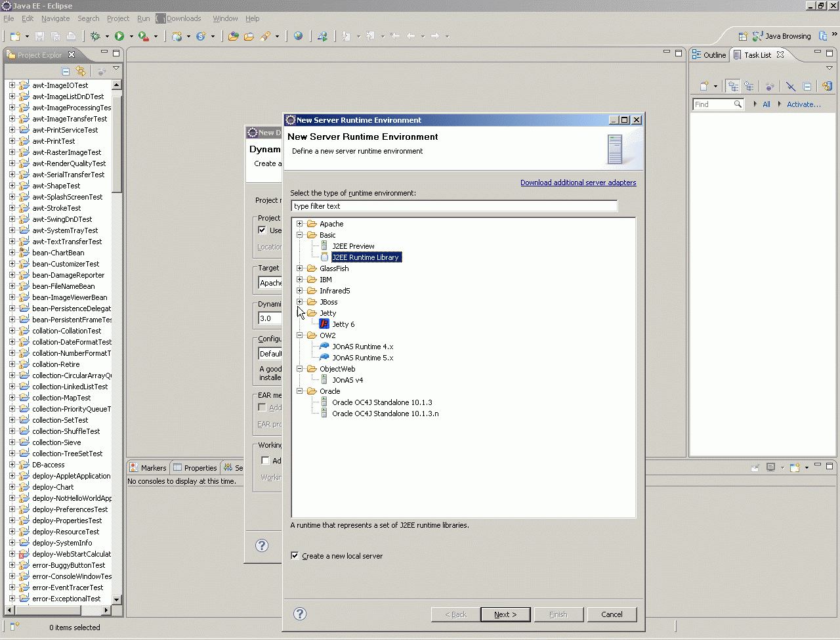Click the Open Task folder icon
The height and width of the screenshot is (640, 840).
(249, 36)
